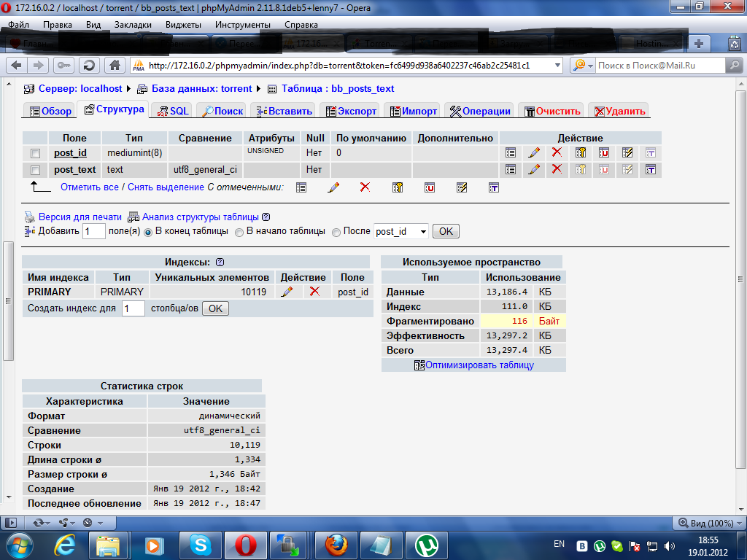
Task: Open uTorrent from the Windows taskbar
Action: pyautogui.click(x=426, y=545)
